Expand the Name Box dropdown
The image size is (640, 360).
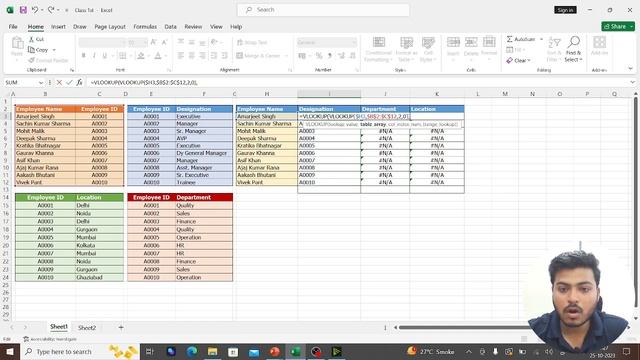point(41,82)
